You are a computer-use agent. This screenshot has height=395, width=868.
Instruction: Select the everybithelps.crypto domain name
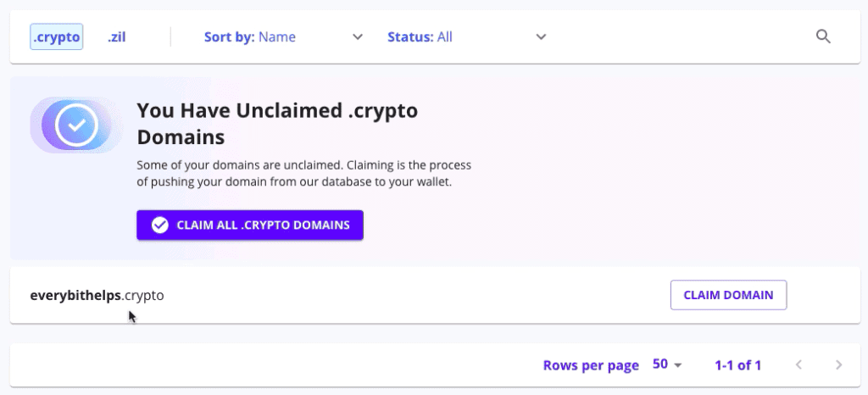(97, 295)
